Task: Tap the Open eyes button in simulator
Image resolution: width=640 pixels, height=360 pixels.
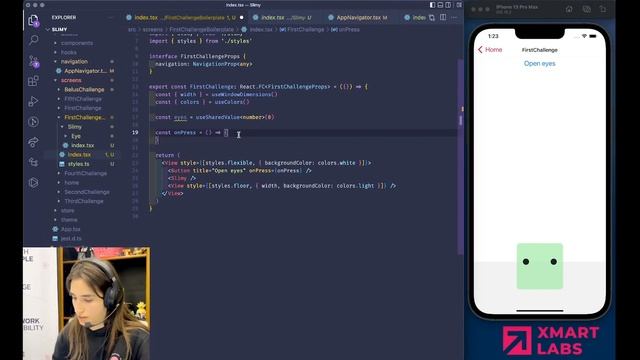Action: (540, 64)
